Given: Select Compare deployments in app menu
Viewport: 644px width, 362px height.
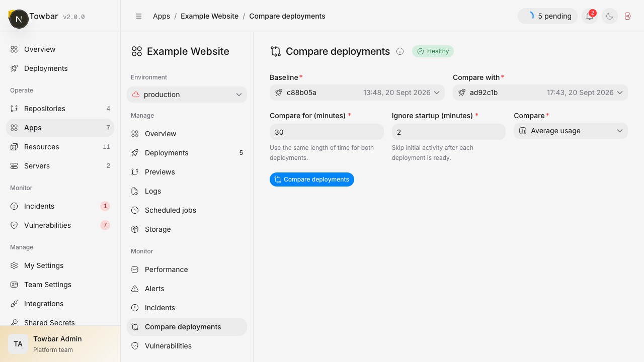Looking at the screenshot, I should tap(187, 327).
